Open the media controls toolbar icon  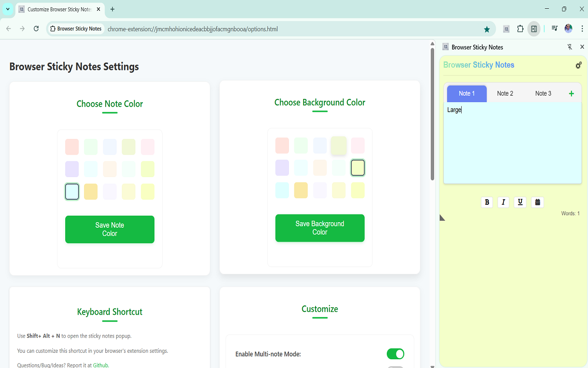pos(555,29)
